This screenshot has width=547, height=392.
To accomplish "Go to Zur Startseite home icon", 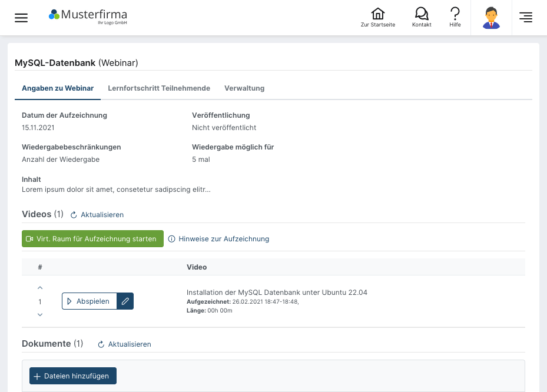I will [x=378, y=18].
